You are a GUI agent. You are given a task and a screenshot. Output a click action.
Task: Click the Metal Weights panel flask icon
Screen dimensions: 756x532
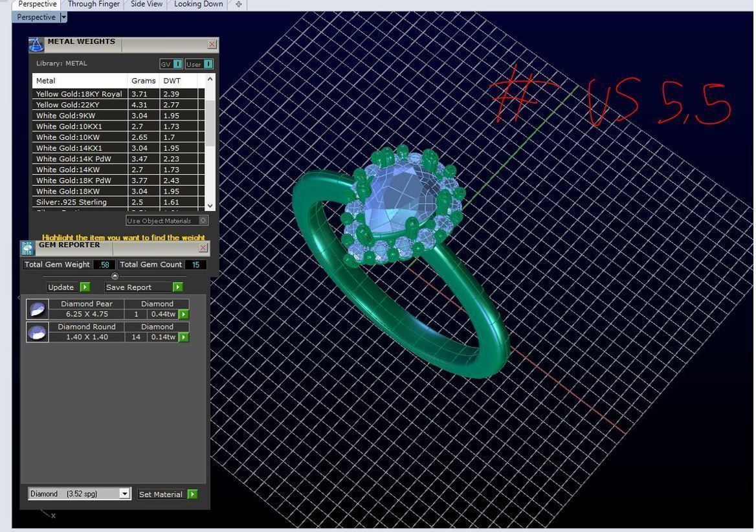[36, 45]
